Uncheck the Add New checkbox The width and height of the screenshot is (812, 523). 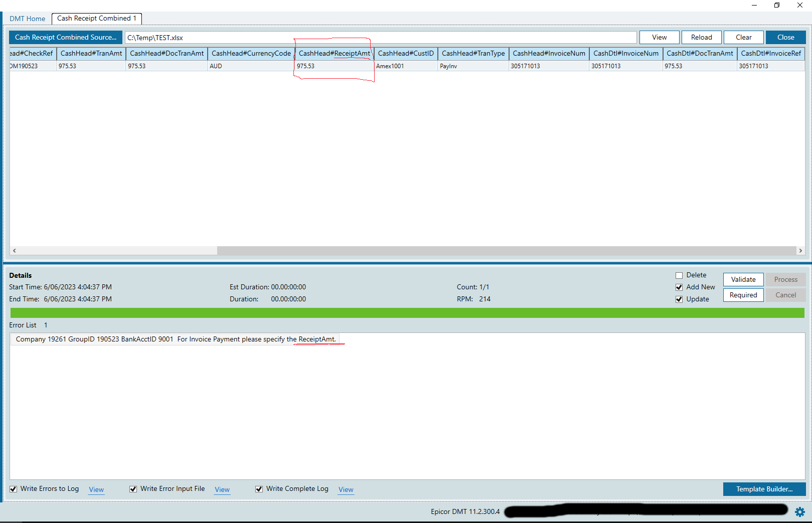pyautogui.click(x=679, y=287)
